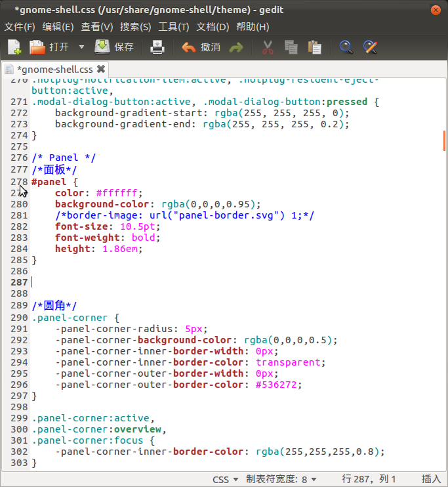Click the Paste clipboard icon
This screenshot has height=487, width=448.
pyautogui.click(x=314, y=47)
